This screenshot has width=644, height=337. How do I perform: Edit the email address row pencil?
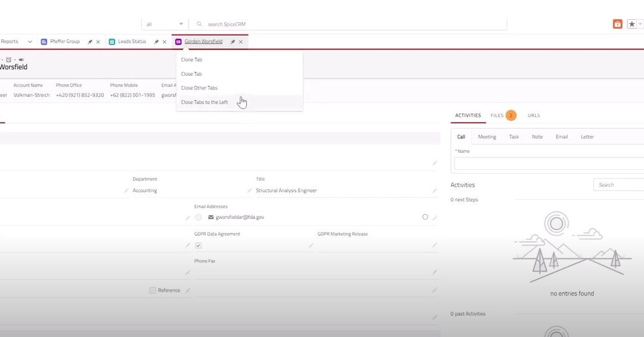coord(435,218)
